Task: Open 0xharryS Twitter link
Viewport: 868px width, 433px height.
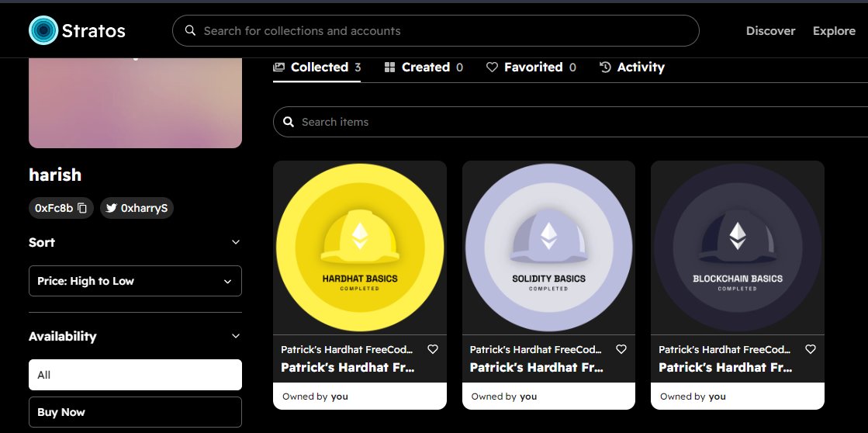Action: coord(137,208)
